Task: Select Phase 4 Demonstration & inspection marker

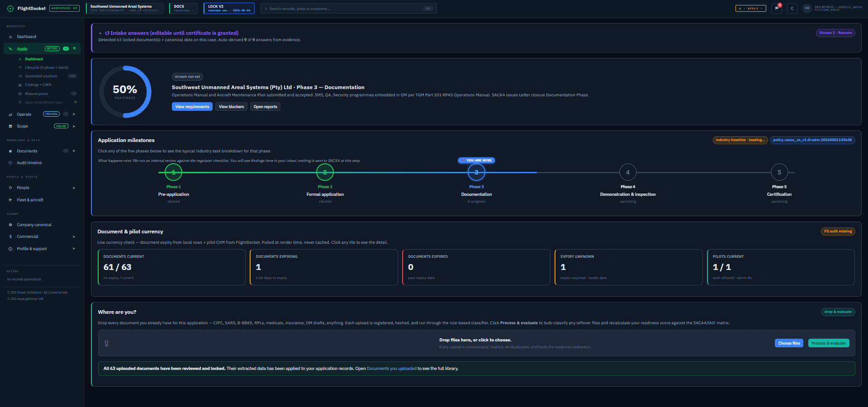Action: (628, 172)
